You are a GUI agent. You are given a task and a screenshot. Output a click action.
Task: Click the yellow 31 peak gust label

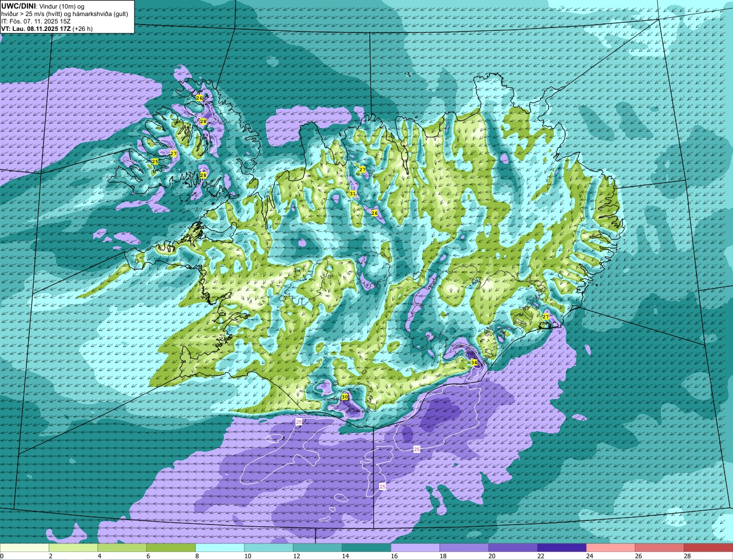point(352,194)
